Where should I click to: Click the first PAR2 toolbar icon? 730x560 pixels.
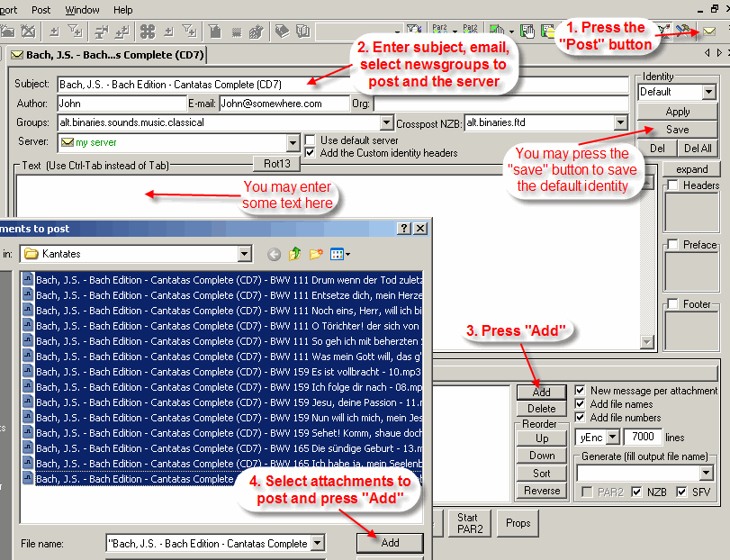(440, 32)
